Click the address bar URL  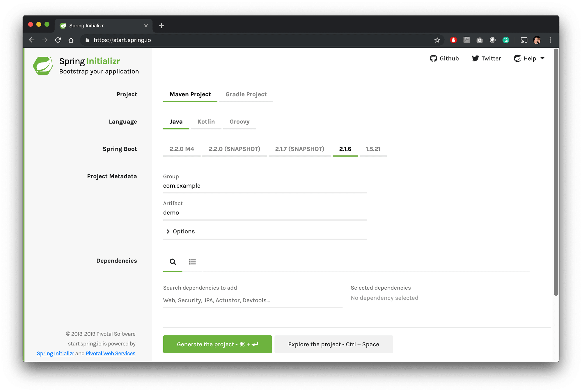[x=122, y=40]
